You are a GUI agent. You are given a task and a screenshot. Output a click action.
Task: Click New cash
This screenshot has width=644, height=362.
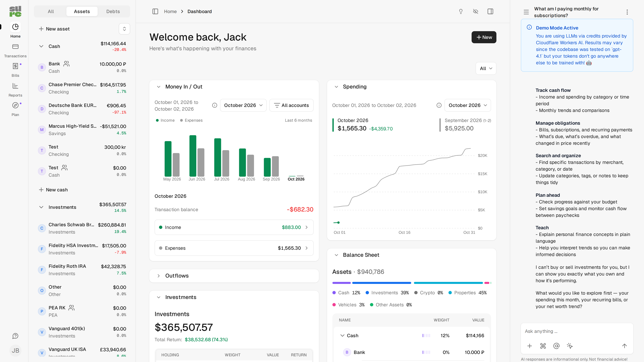coord(53,190)
